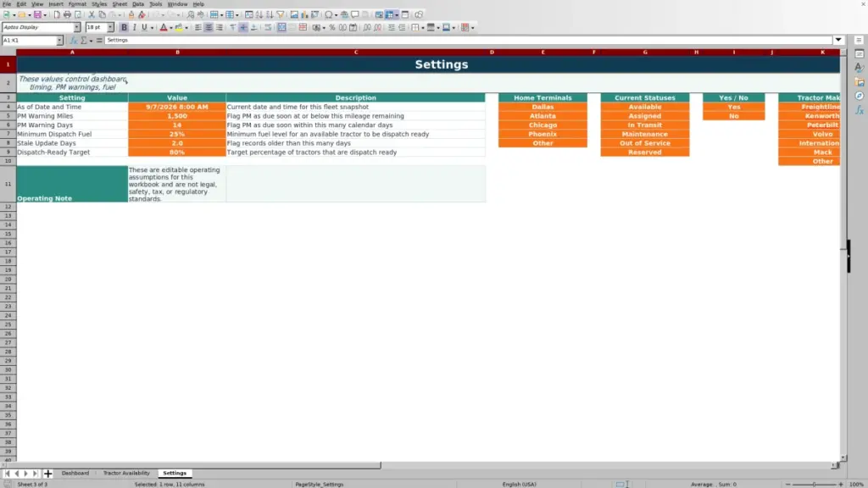868x488 pixels.
Task: Open the Name Box dropdown arrow
Action: pos(59,41)
